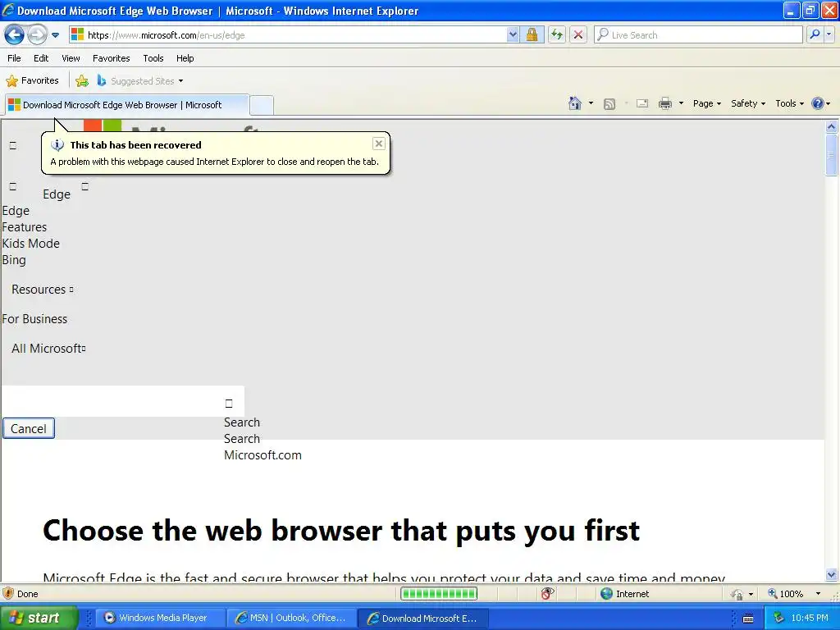Open the Page command menu
Image resolution: width=840 pixels, height=630 pixels.
click(x=706, y=103)
